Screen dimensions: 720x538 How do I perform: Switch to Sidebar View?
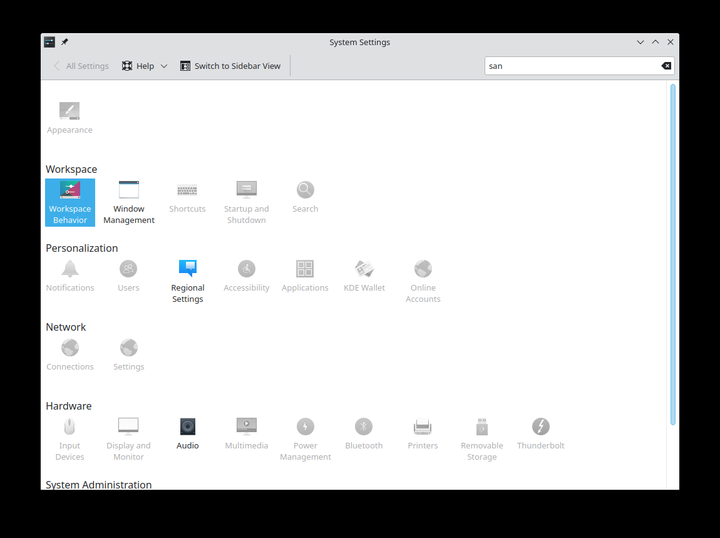pyautogui.click(x=230, y=66)
